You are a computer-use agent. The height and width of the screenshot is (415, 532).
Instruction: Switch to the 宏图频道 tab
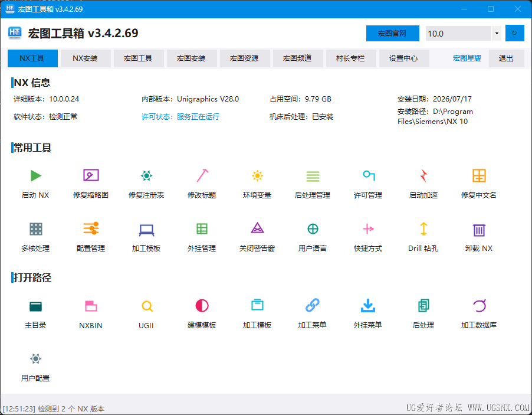298,58
